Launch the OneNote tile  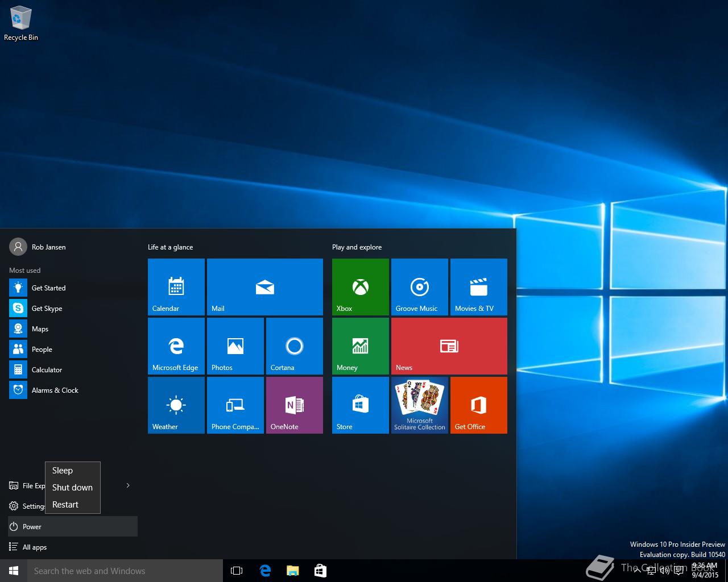click(295, 405)
